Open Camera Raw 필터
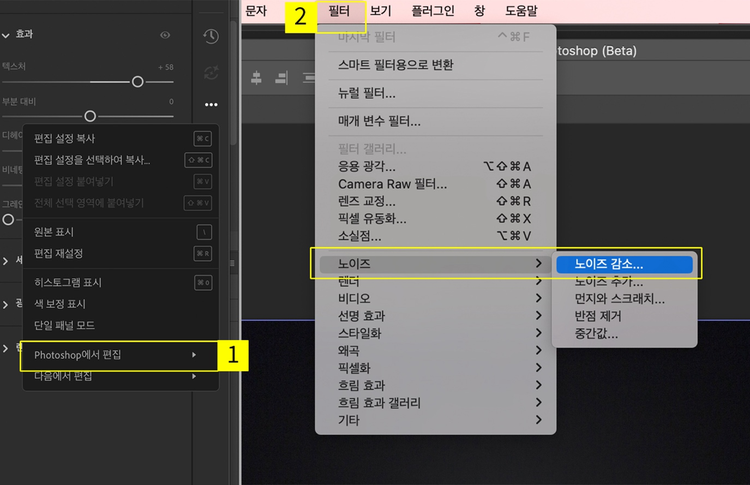Viewport: 750px width, 485px height. pos(436,184)
